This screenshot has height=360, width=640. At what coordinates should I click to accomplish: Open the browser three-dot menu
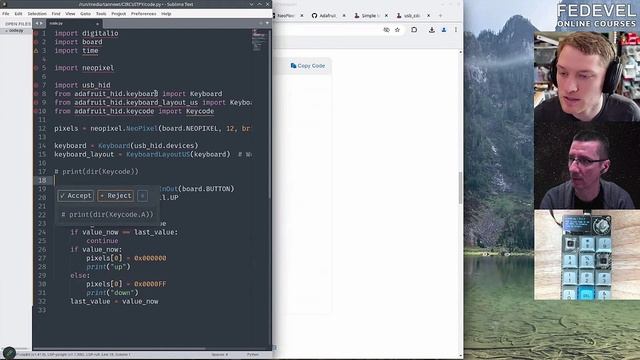[x=456, y=30]
